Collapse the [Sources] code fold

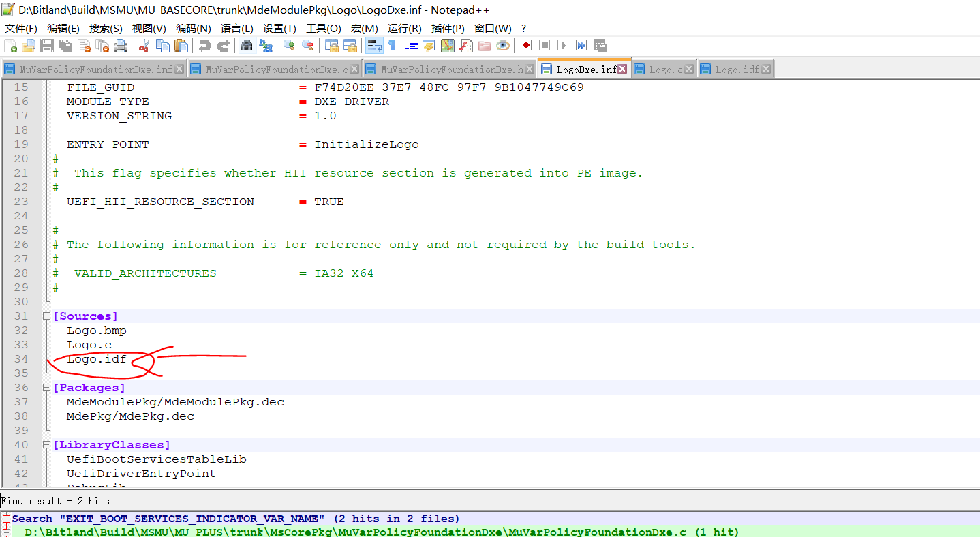(x=46, y=316)
